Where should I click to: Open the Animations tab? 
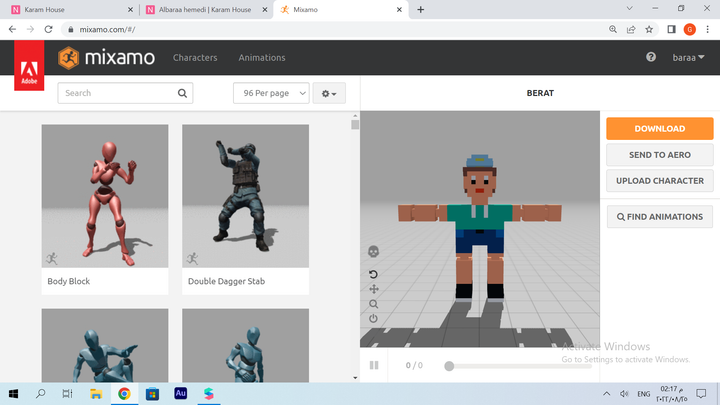coord(262,57)
